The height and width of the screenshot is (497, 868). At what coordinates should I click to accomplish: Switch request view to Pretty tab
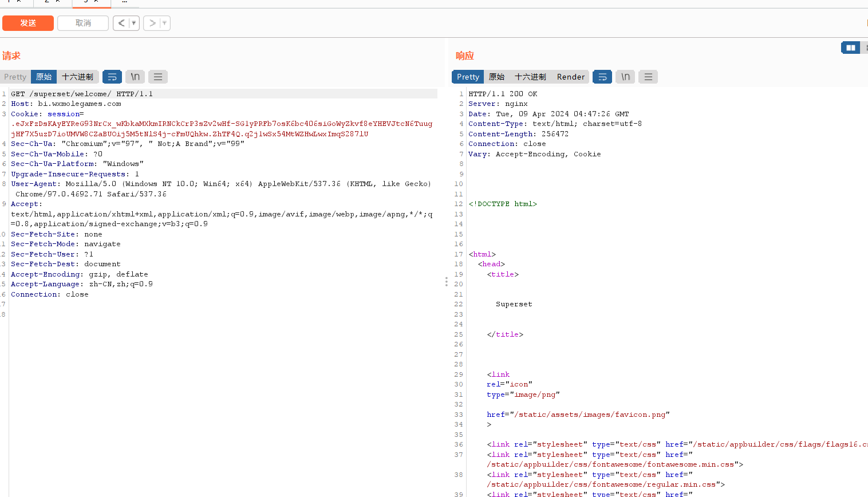coord(15,77)
